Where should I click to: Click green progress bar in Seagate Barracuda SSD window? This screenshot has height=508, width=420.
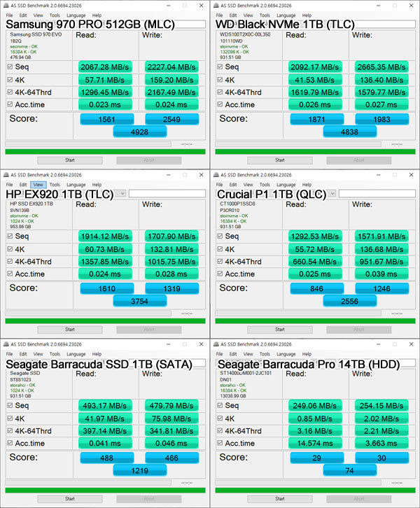[105, 491]
